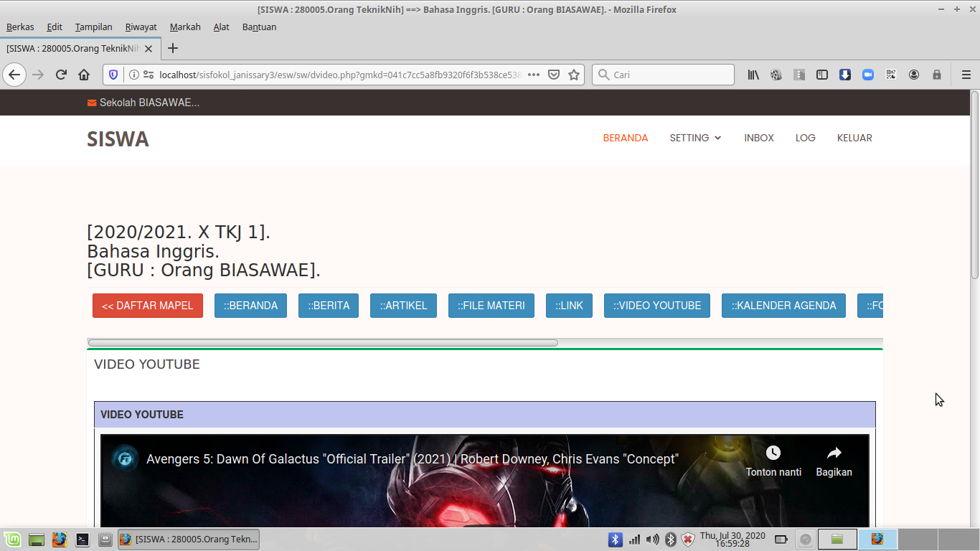Screen dimensions: 980x551
Task: Open the LOG navigation link
Action: [x=806, y=138]
